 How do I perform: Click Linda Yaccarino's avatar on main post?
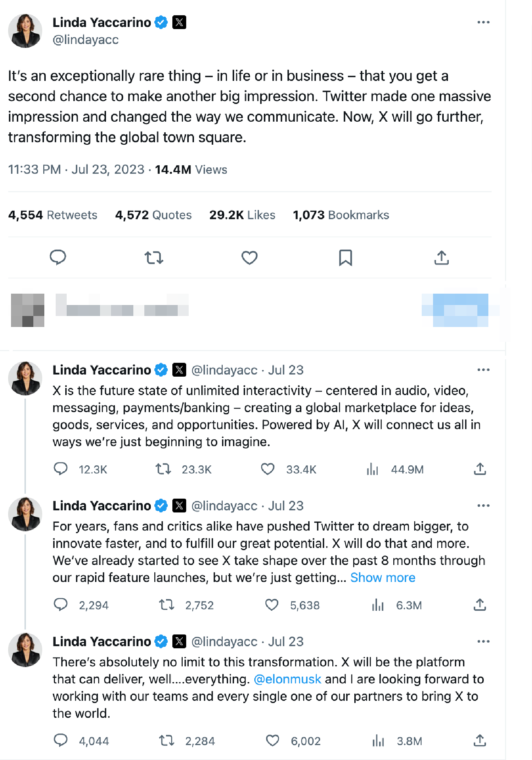click(25, 31)
